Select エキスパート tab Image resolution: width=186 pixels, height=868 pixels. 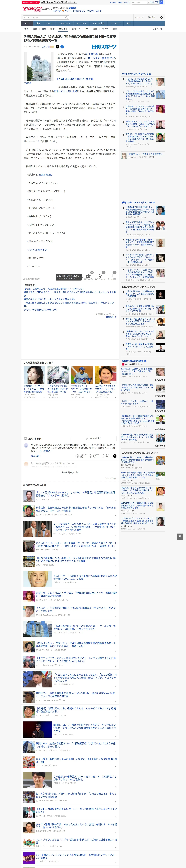64,24
